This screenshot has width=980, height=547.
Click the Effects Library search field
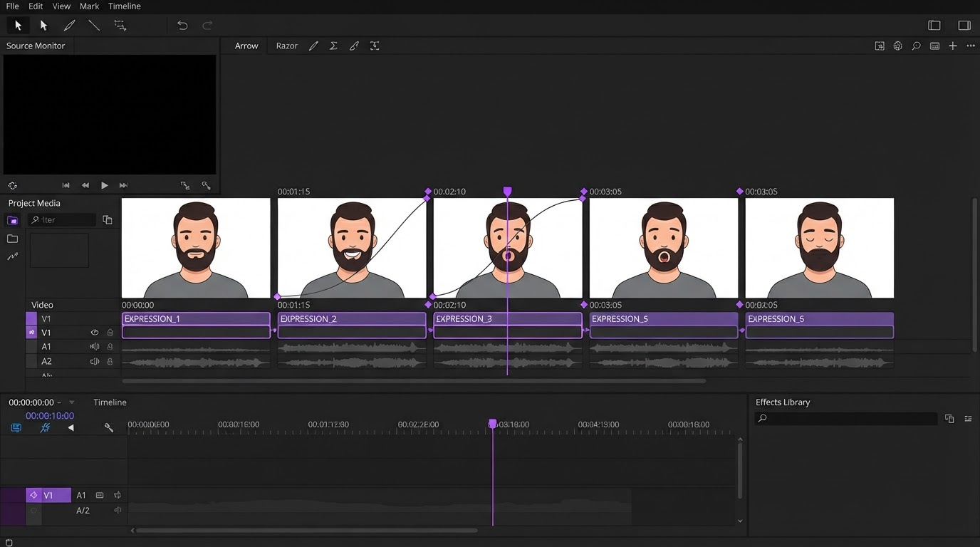pos(846,418)
